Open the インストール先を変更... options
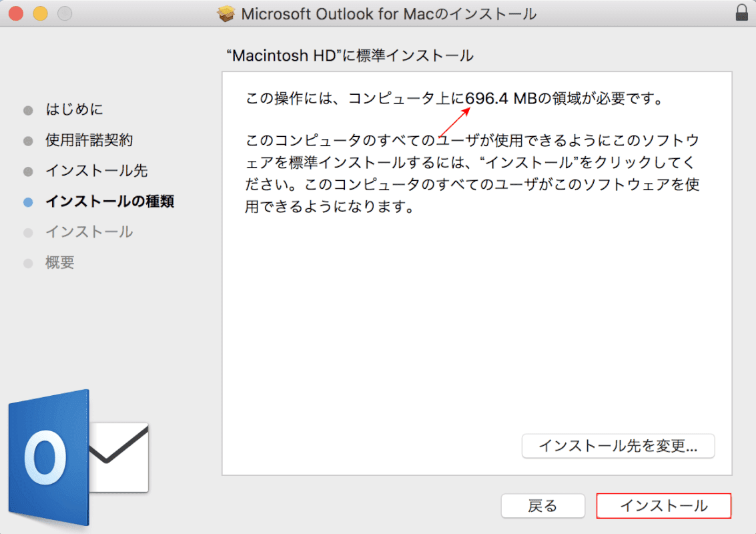 [618, 446]
